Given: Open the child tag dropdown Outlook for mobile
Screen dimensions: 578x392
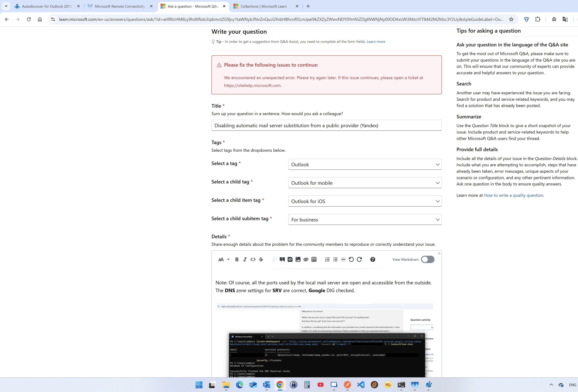Looking at the screenshot, I should (x=365, y=183).
